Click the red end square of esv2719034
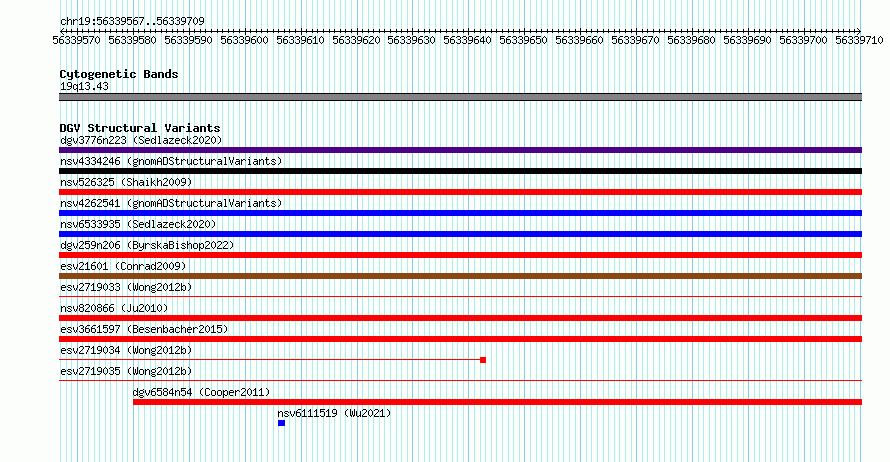Image resolution: width=890 pixels, height=462 pixels. point(483,360)
